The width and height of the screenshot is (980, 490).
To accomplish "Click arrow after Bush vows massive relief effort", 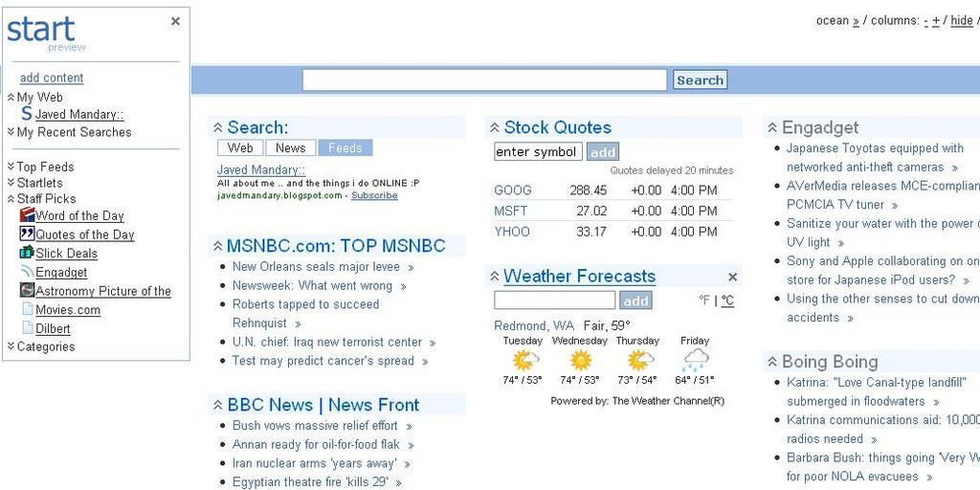I will click(x=409, y=427).
